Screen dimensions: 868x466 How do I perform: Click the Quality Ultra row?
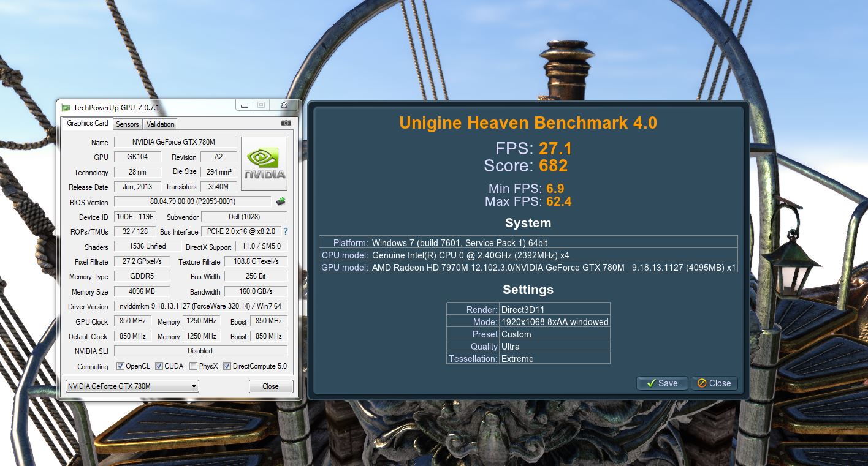tap(528, 346)
